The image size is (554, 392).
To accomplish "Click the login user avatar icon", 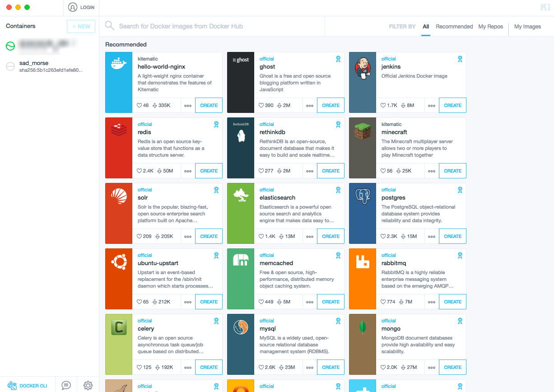I will (x=73, y=7).
